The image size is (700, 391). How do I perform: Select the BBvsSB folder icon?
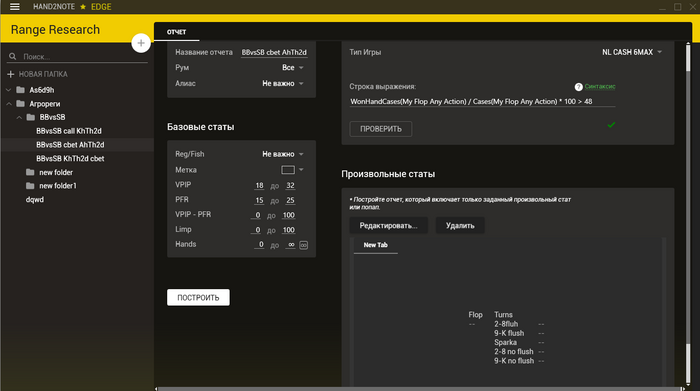(31, 117)
